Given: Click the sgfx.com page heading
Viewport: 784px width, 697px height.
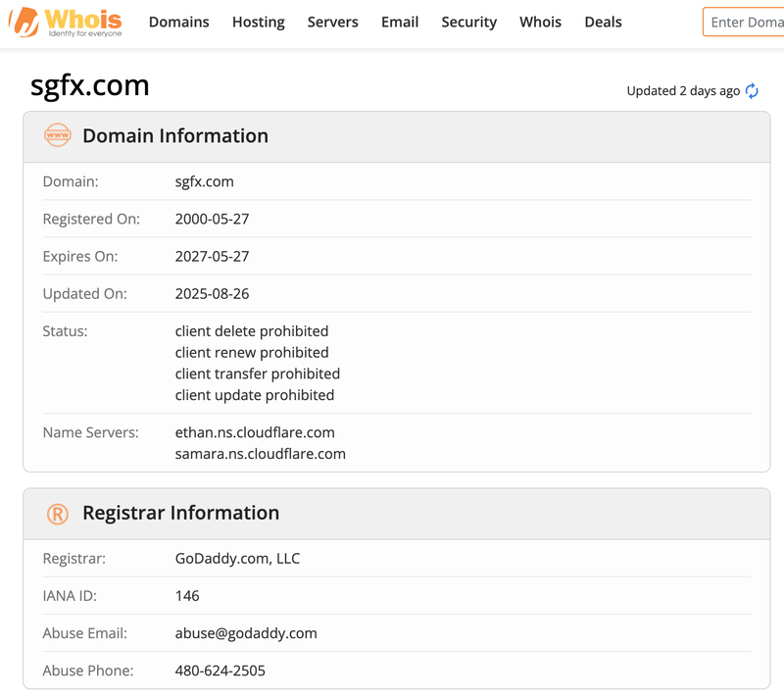Looking at the screenshot, I should tap(90, 85).
